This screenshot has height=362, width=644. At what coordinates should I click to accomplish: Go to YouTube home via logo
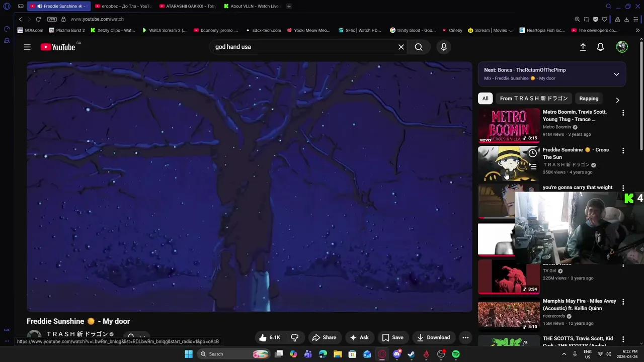58,47
